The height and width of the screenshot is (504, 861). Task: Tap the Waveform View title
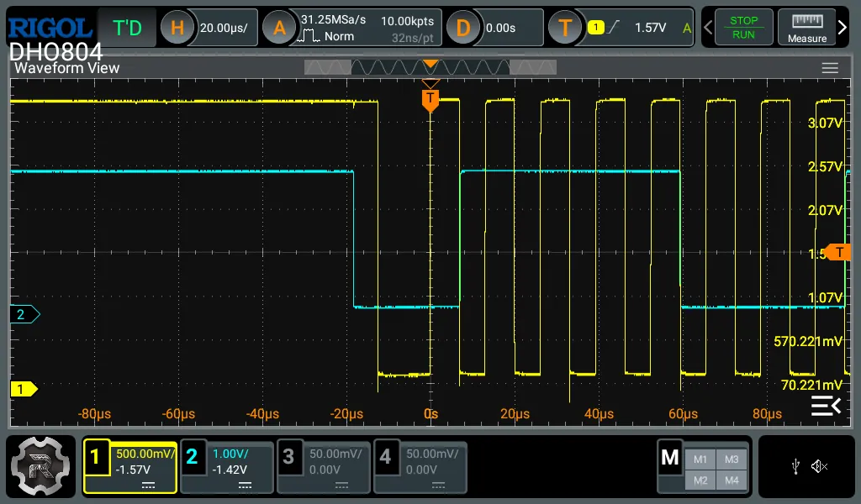67,68
